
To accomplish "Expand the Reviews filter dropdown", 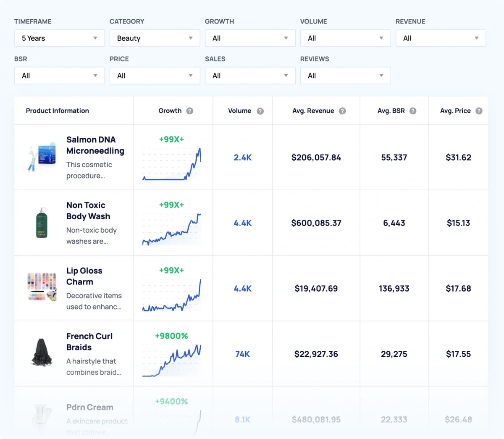I will coord(345,76).
